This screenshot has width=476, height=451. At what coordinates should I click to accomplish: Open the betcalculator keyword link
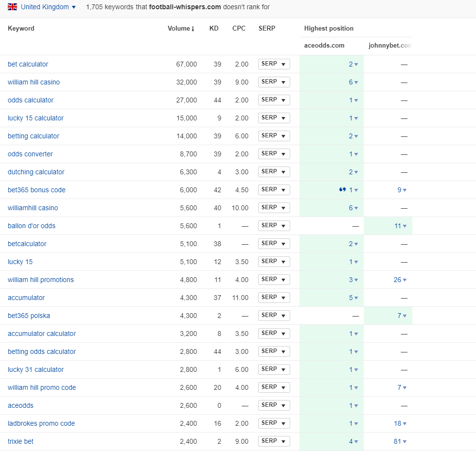click(27, 244)
